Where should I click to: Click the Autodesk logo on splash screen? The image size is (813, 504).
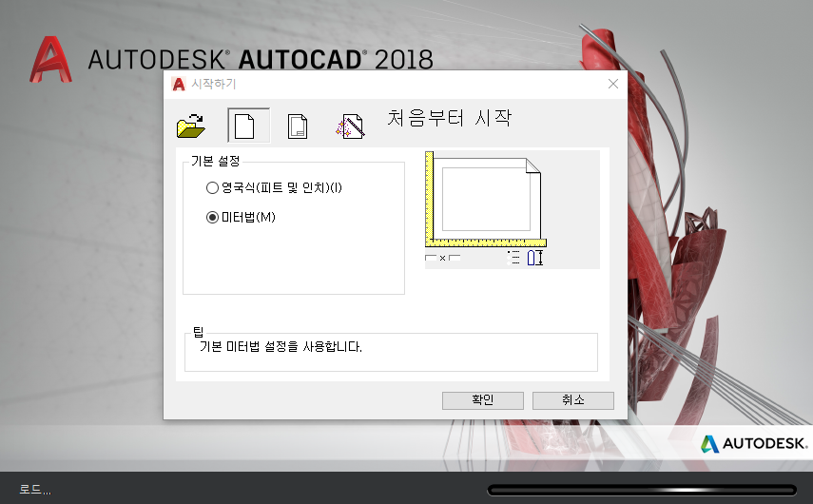(754, 444)
